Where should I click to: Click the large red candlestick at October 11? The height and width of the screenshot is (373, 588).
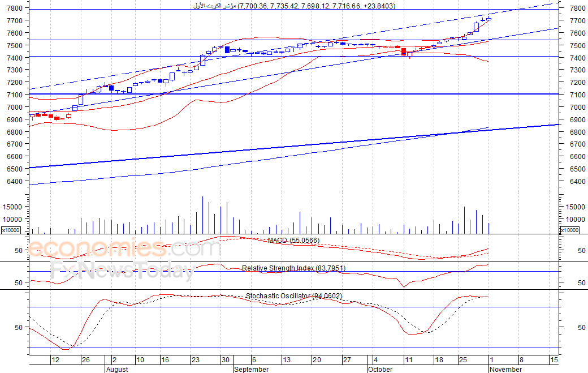coord(404,52)
